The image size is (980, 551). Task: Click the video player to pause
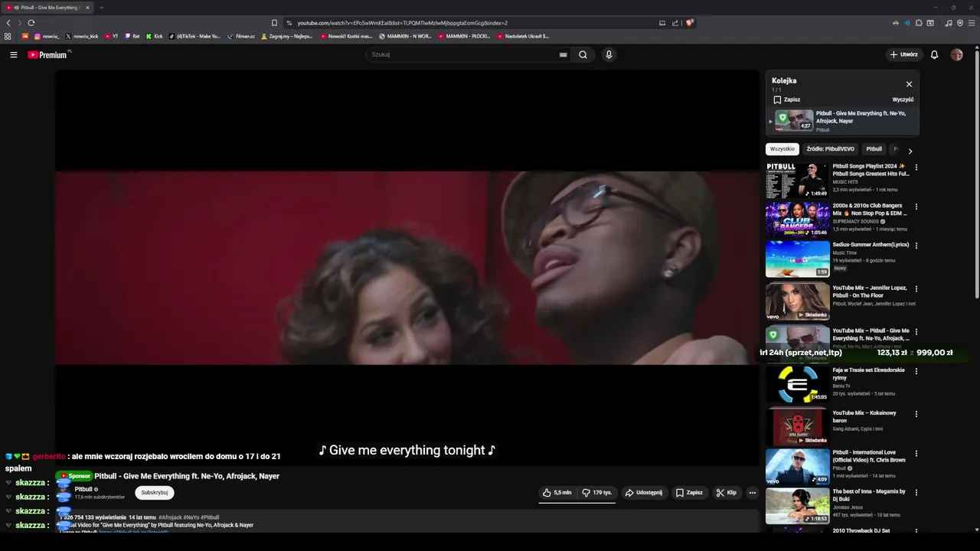pos(407,268)
